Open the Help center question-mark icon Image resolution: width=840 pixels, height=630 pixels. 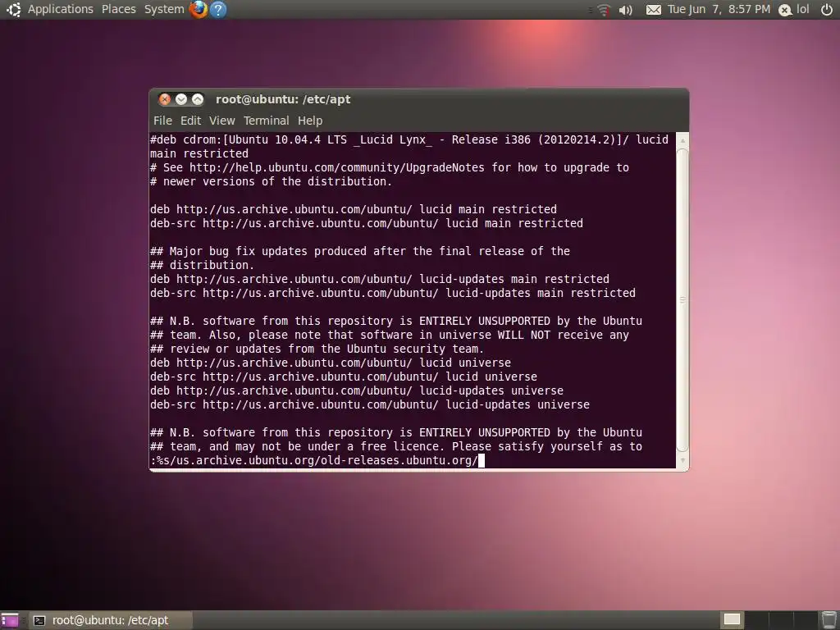[x=218, y=9]
